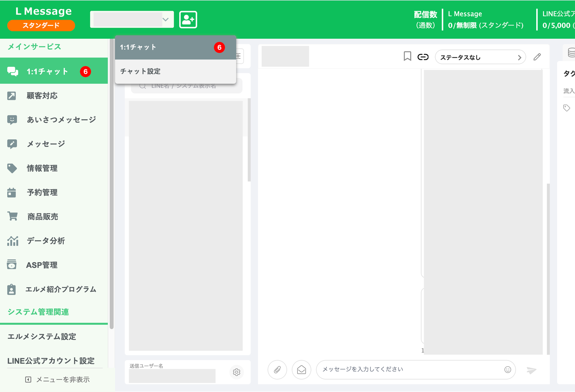Click the メッセージを入力してください input field
The height and width of the screenshot is (392, 575).
click(412, 370)
